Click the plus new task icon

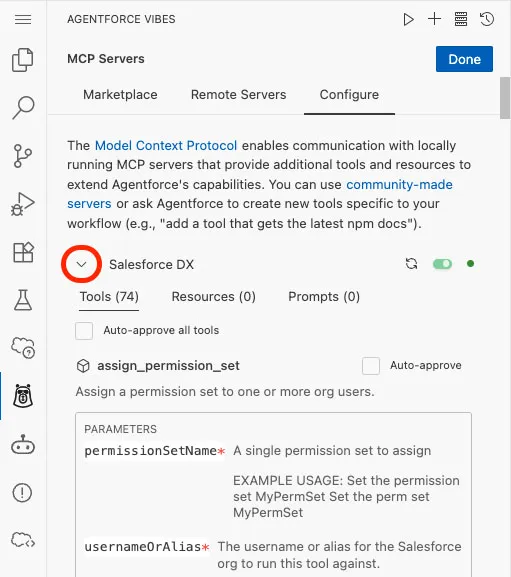click(434, 19)
